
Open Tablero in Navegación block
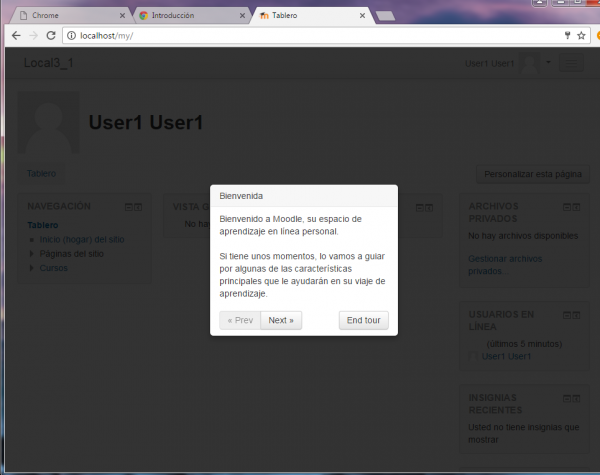pos(43,225)
